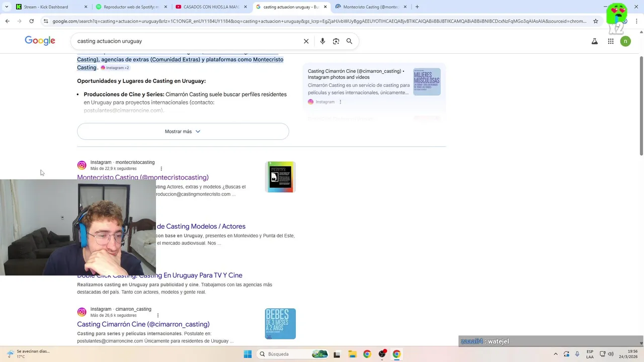Bookmark this page with star icon
644x362 pixels.
click(596, 21)
